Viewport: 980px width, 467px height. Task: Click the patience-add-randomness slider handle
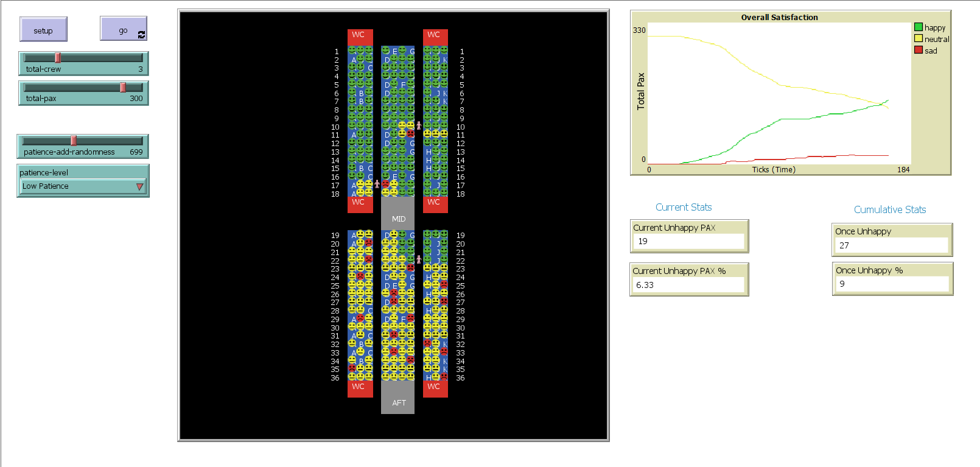pos(74,141)
